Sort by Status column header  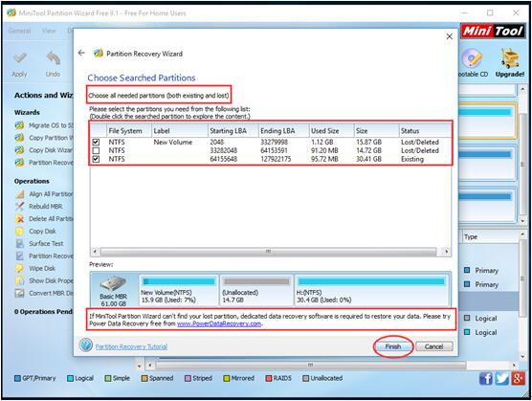point(425,130)
